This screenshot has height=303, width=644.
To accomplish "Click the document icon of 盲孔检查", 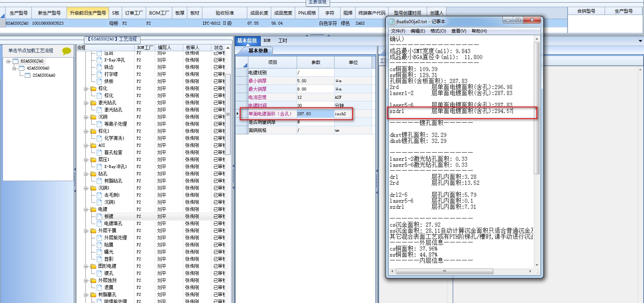I will point(100,153).
